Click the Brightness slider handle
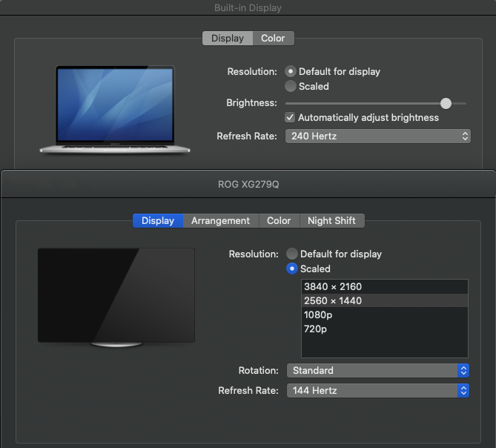The image size is (496, 448). pos(446,103)
